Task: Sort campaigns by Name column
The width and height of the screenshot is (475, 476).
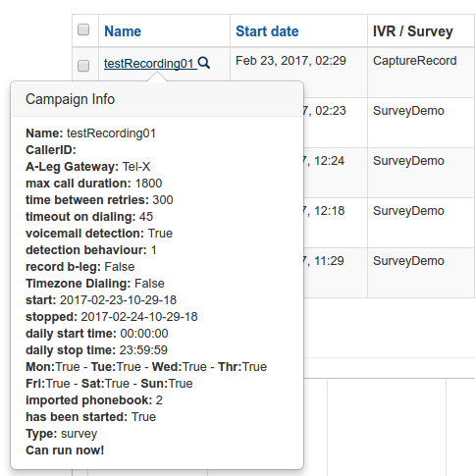Action: 123,31
